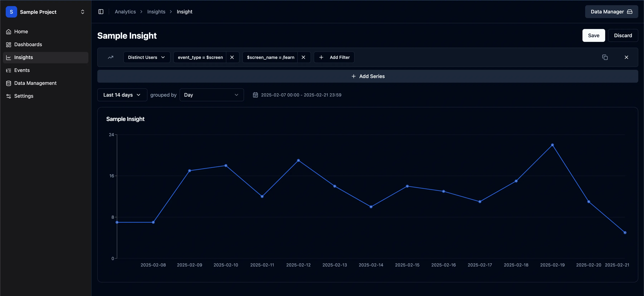Remove the $screen_name = /learn filter
644x296 pixels.
[x=304, y=57]
